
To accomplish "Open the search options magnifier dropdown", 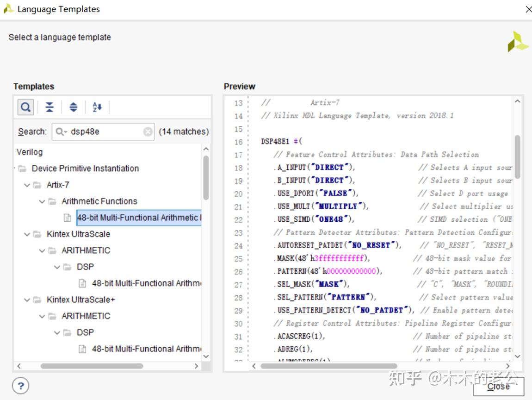I will [x=61, y=132].
